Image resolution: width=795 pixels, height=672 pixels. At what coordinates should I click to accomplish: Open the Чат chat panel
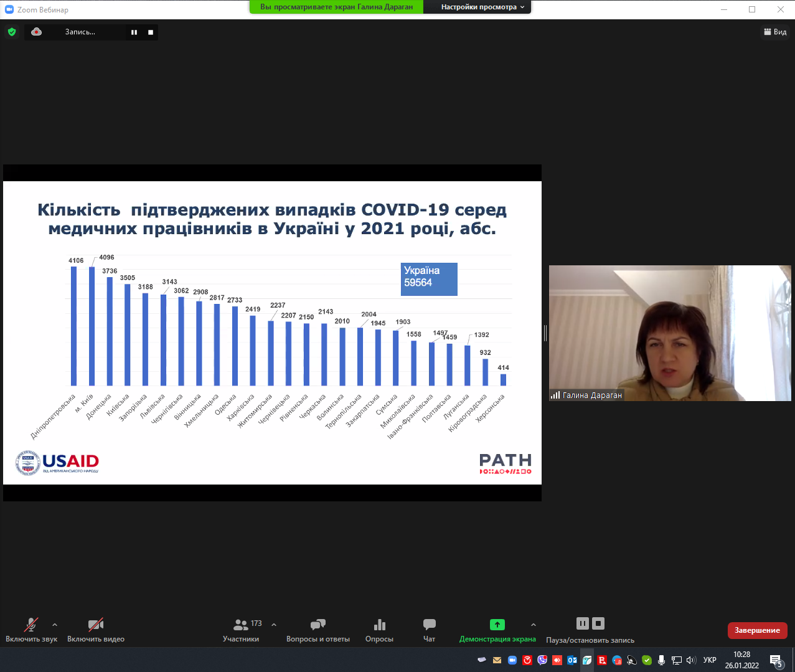pos(429,630)
